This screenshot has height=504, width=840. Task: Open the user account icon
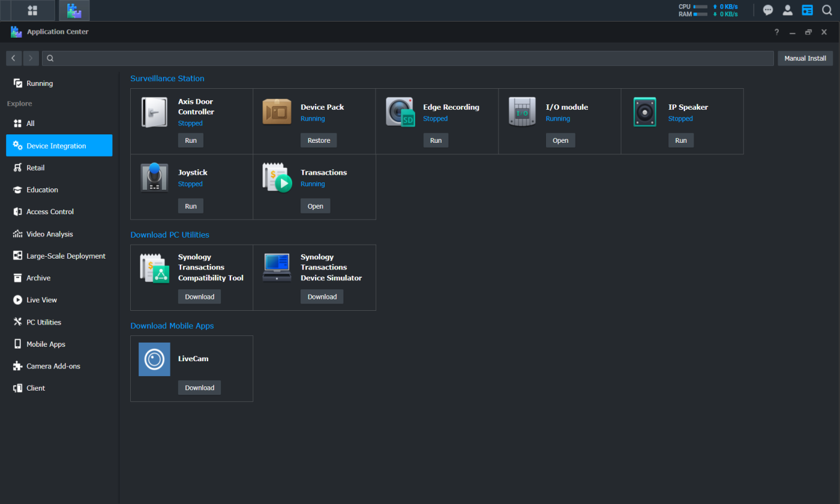point(788,10)
